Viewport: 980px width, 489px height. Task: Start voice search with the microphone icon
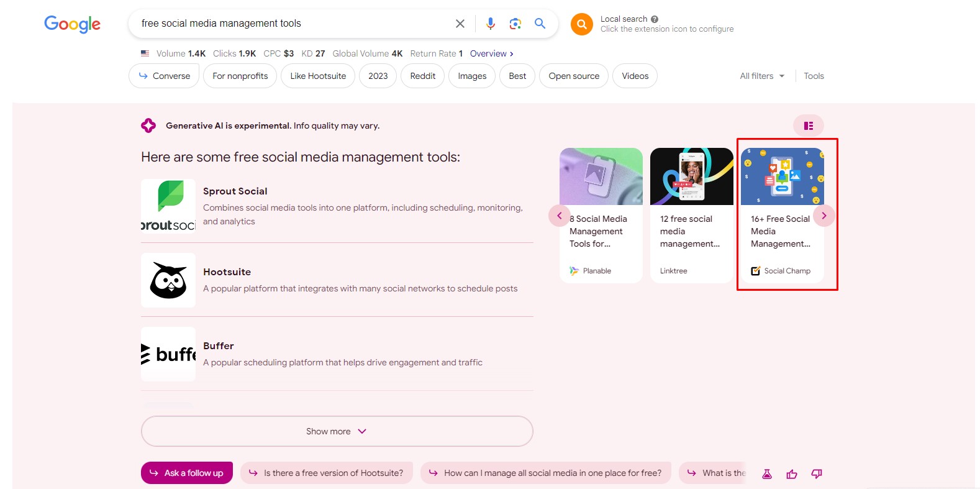pos(491,24)
